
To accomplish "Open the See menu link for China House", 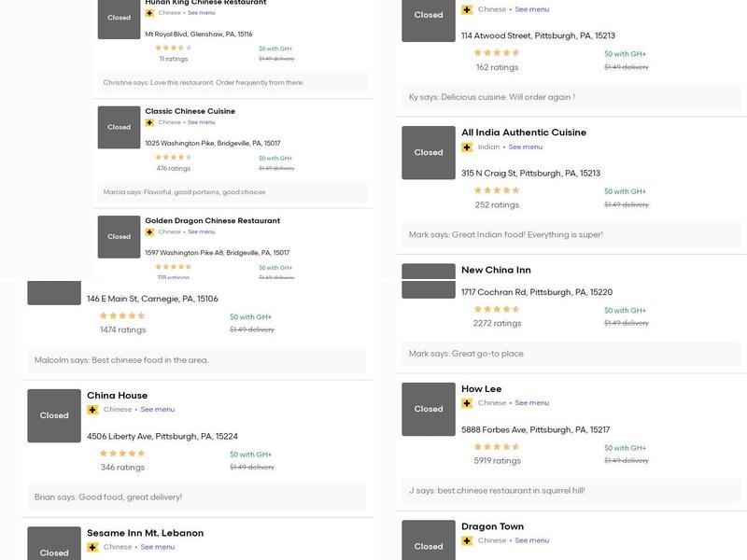I will (x=157, y=410).
